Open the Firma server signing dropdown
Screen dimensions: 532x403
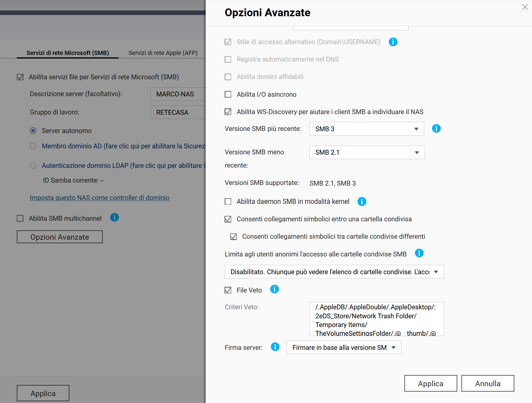pyautogui.click(x=344, y=347)
